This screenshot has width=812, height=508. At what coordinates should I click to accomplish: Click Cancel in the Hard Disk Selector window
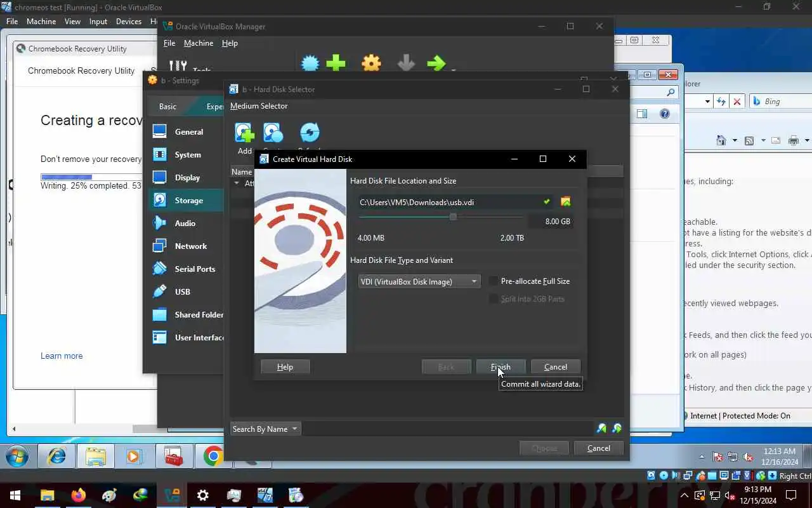599,448
